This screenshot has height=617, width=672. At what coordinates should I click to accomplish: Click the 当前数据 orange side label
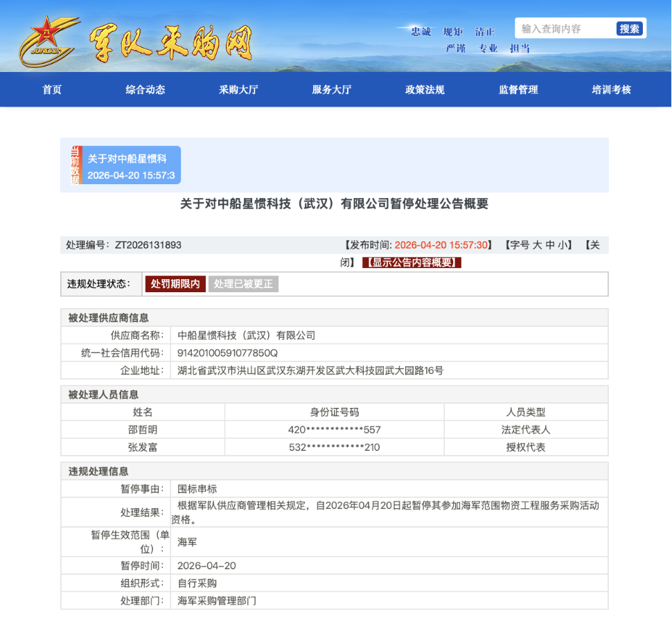coord(76,166)
